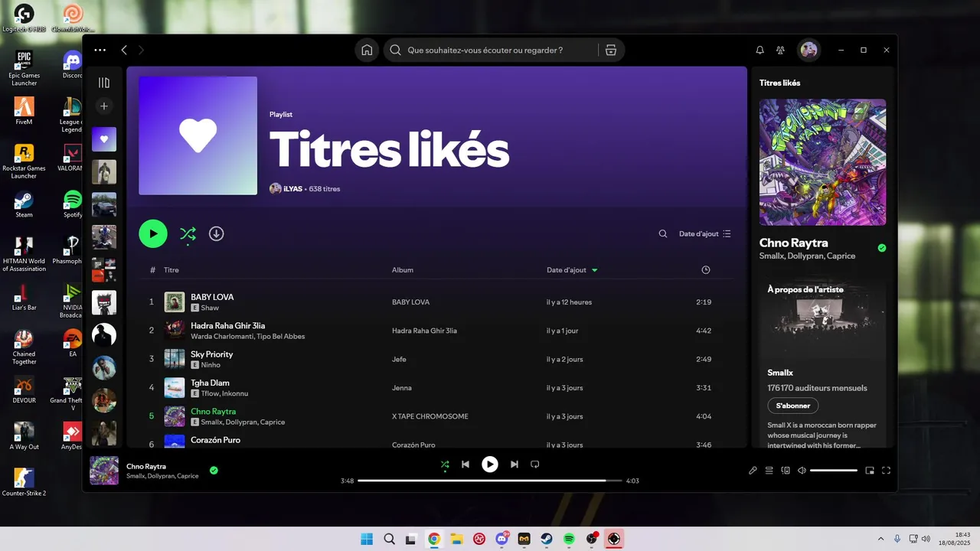Skip to next track
This screenshot has height=551, width=980.
point(514,464)
